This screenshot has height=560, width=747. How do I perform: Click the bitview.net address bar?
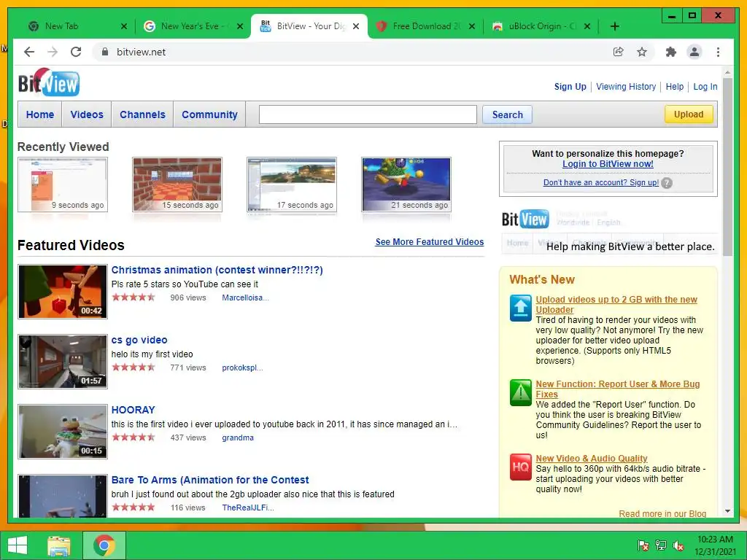pyautogui.click(x=352, y=52)
